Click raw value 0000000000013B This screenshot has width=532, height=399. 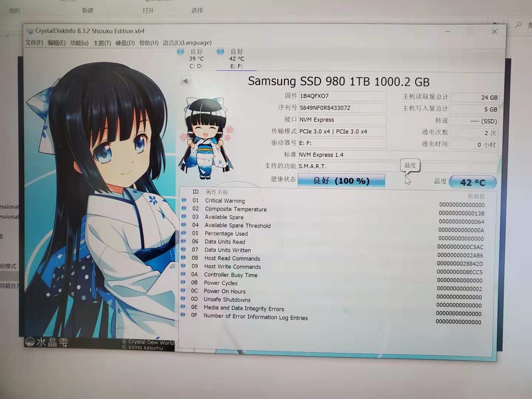point(461,213)
